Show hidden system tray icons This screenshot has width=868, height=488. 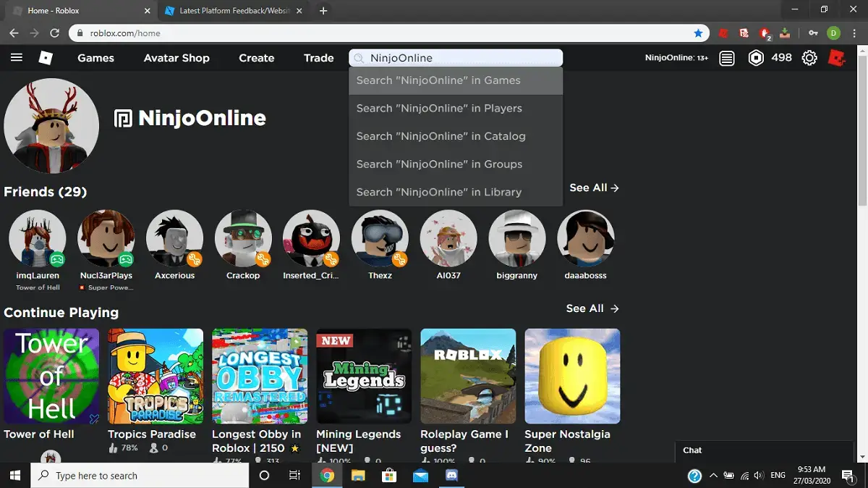713,476
